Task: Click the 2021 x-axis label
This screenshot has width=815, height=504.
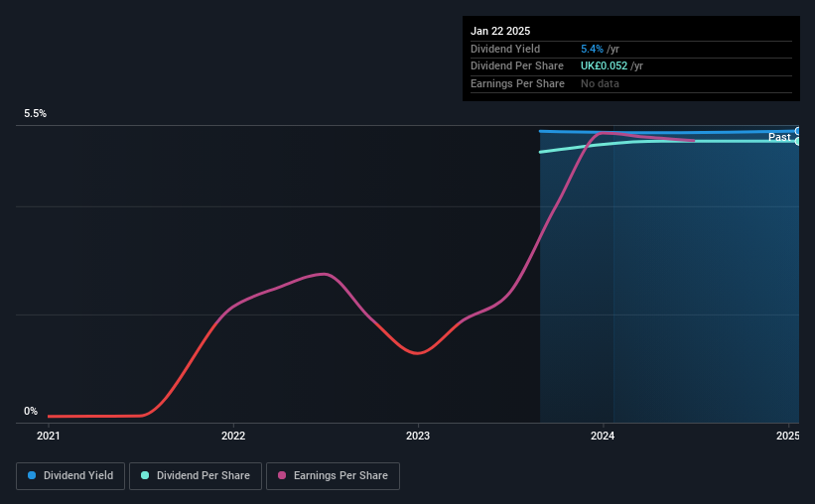Action: click(x=49, y=436)
